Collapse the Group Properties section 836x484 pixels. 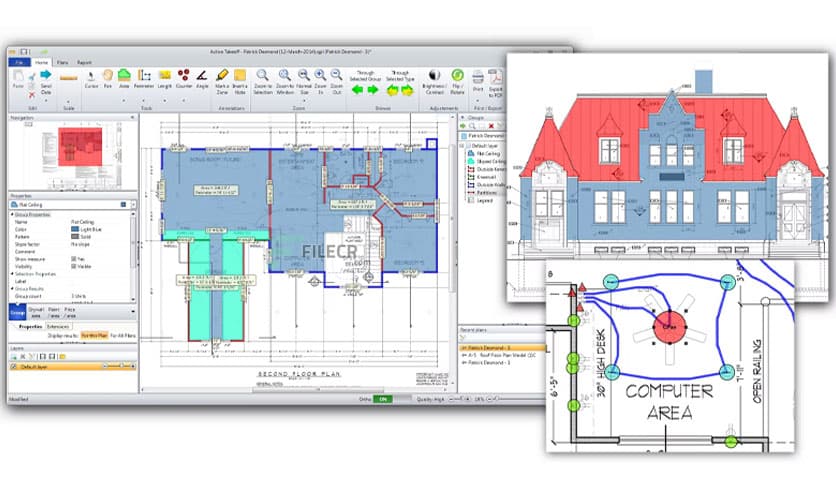12,214
